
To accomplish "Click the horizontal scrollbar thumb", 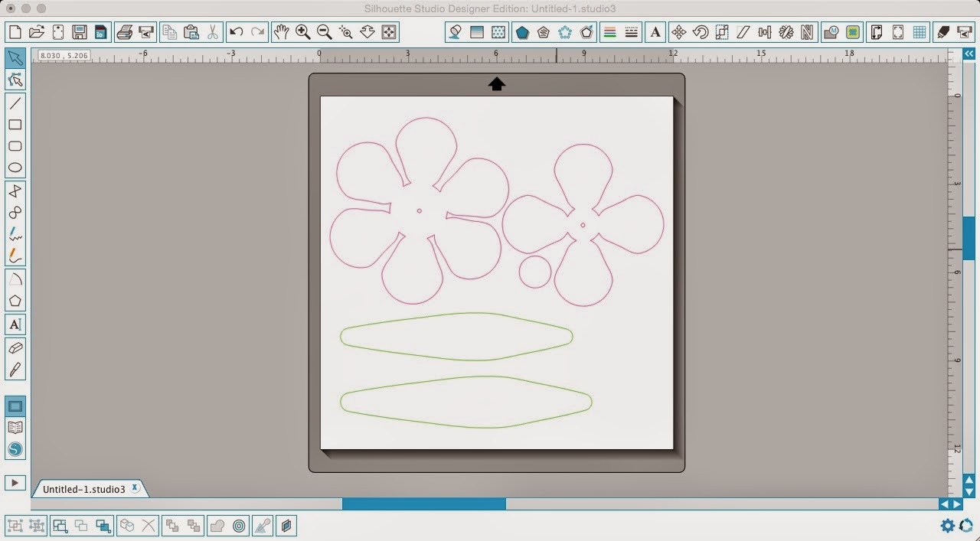I will click(424, 504).
